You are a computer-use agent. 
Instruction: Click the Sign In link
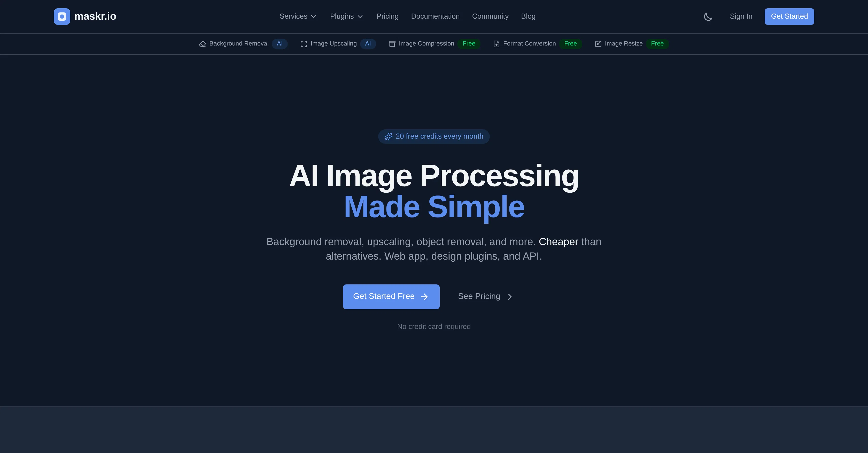pos(741,16)
